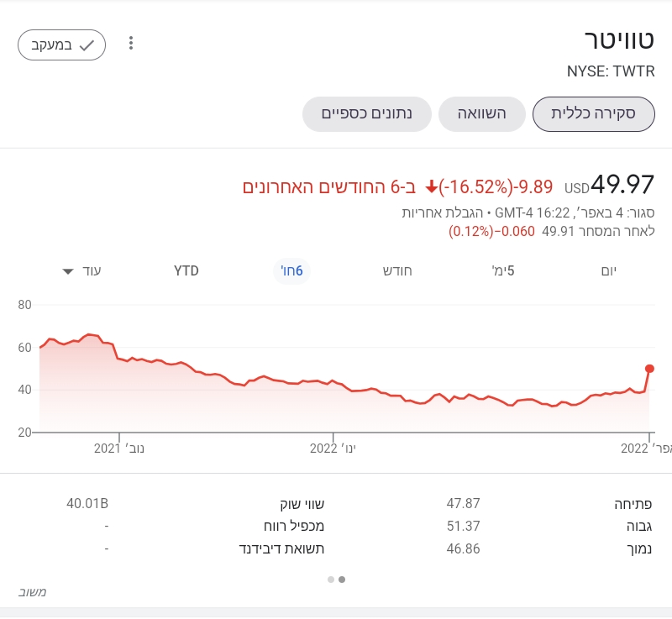Open the three-dot more options menu
The image size is (672, 619).
point(130,44)
